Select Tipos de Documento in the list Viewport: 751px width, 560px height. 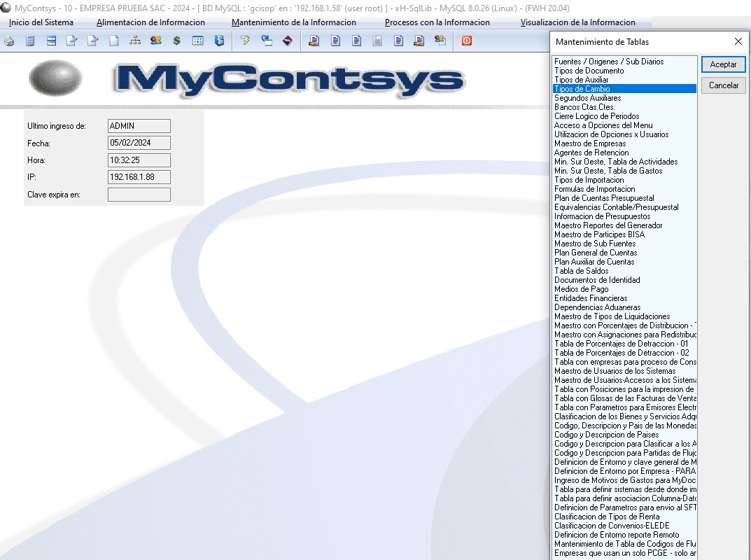[589, 71]
